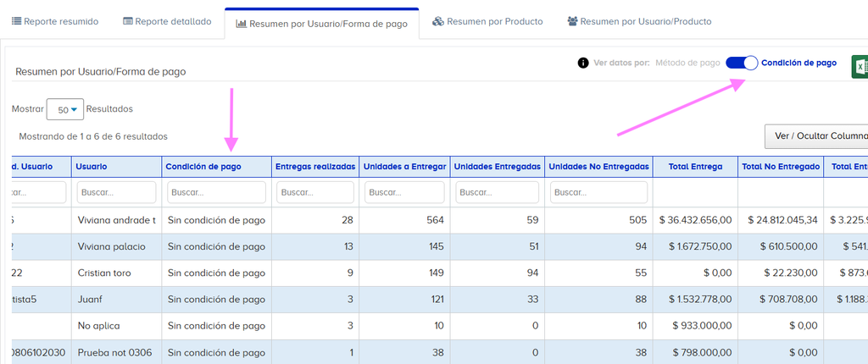Click search field under Usuario column
The width and height of the screenshot is (868, 364).
(x=116, y=192)
